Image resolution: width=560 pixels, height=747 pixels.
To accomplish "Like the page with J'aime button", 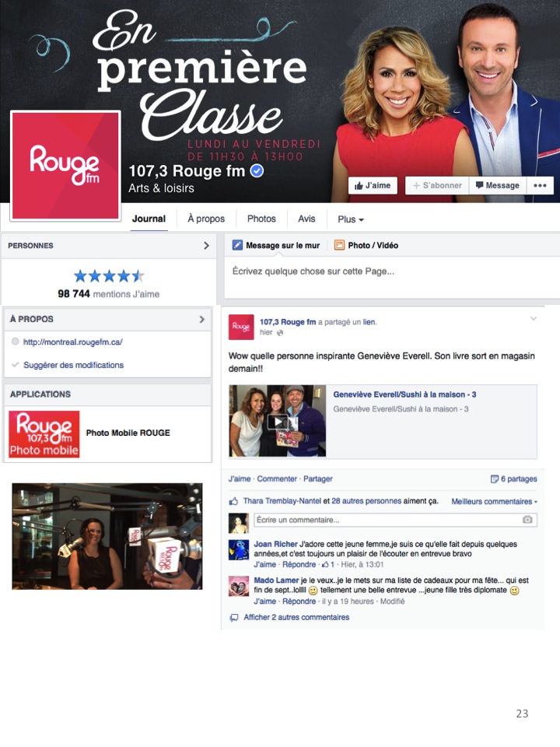I will coord(373,185).
